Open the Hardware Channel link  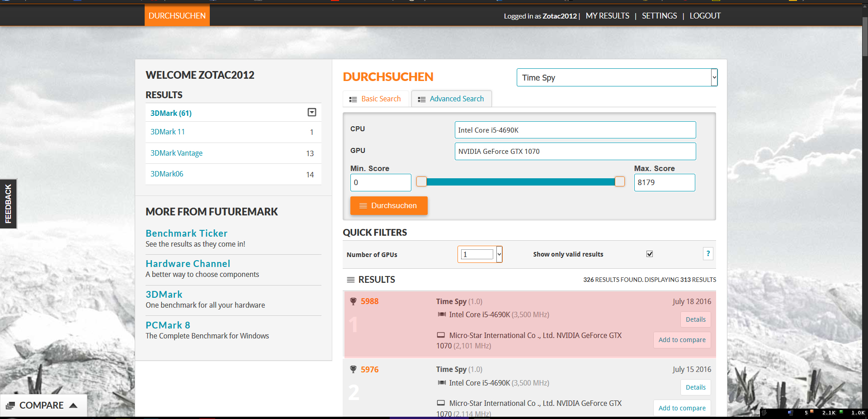pyautogui.click(x=188, y=264)
